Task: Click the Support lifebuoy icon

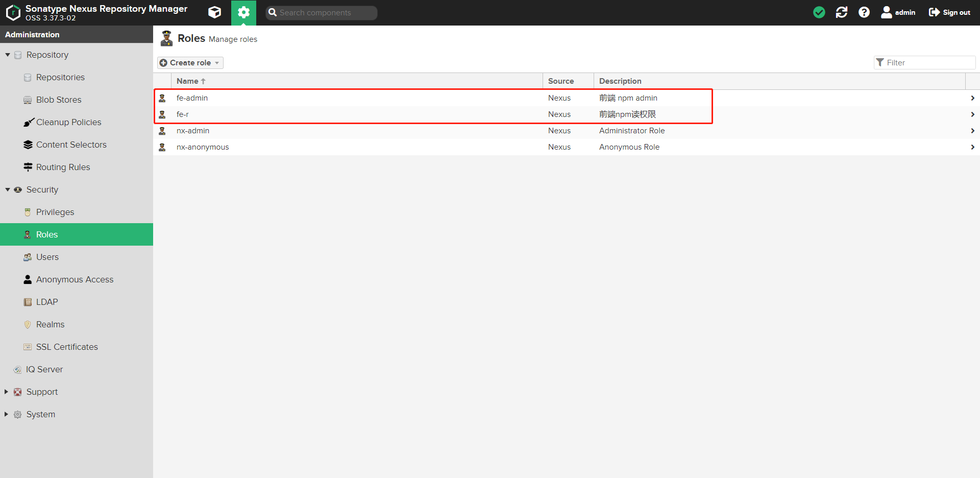Action: click(18, 392)
